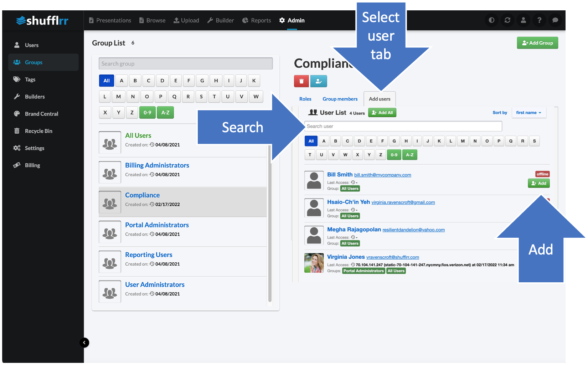Image resolution: width=588 pixels, height=365 pixels.
Task: Click Megha Rajagopolan's avatar icon
Action: [314, 235]
